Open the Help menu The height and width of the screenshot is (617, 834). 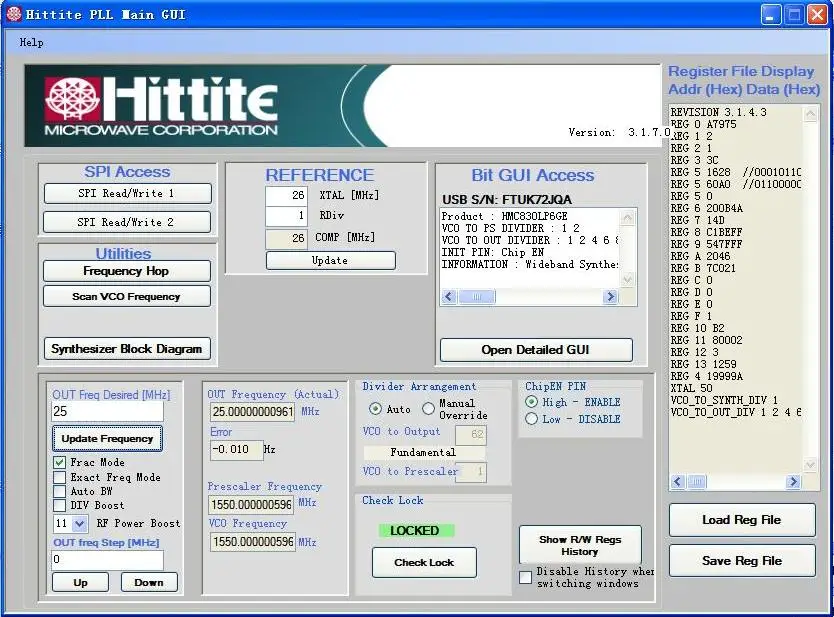[31, 43]
